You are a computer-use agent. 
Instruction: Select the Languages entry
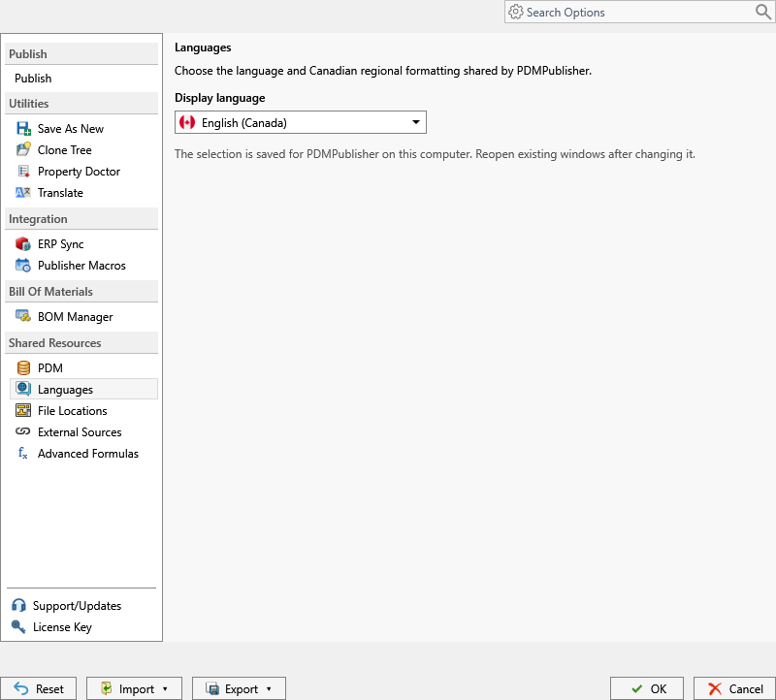(83, 390)
